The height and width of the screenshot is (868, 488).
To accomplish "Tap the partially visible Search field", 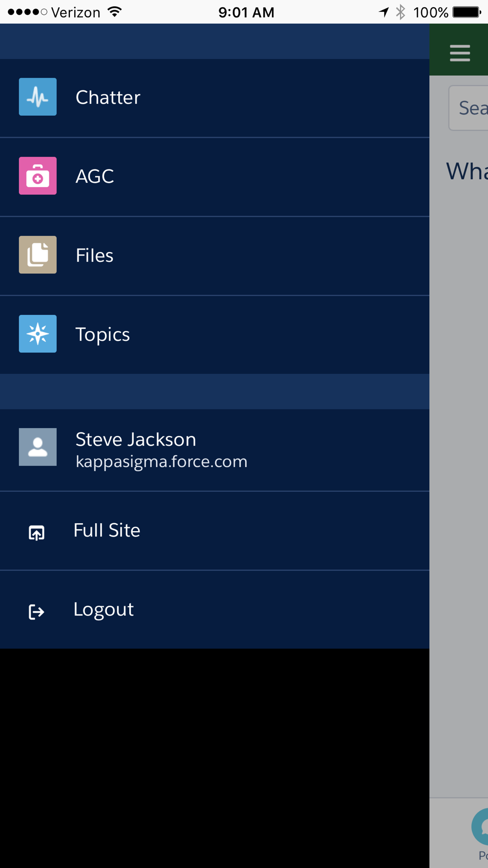I will click(468, 108).
